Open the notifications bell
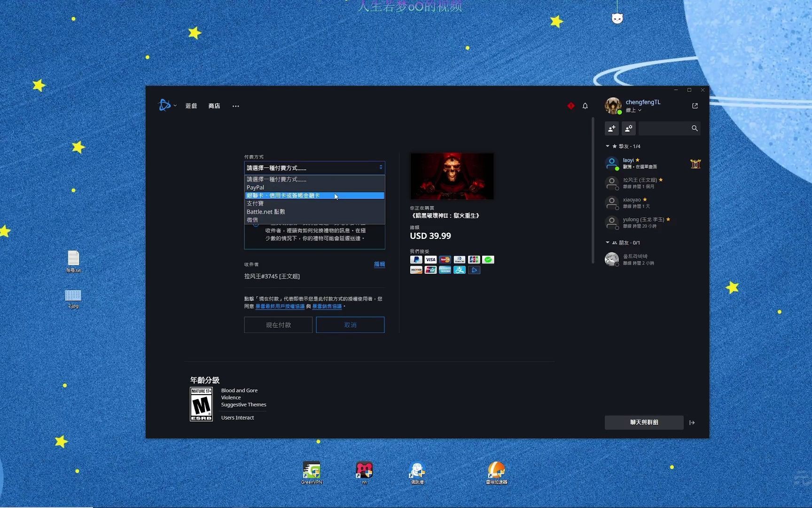 [585, 106]
